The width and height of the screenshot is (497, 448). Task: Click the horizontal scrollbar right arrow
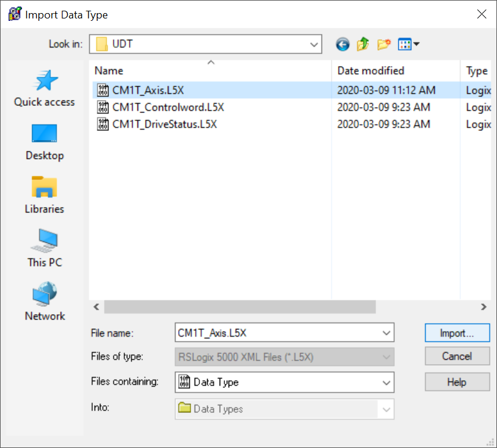(x=484, y=307)
